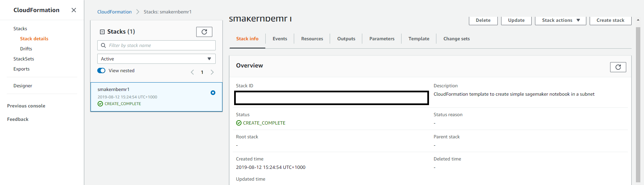Click the Update button
Viewport: 644px width, 185px height.
click(516, 20)
